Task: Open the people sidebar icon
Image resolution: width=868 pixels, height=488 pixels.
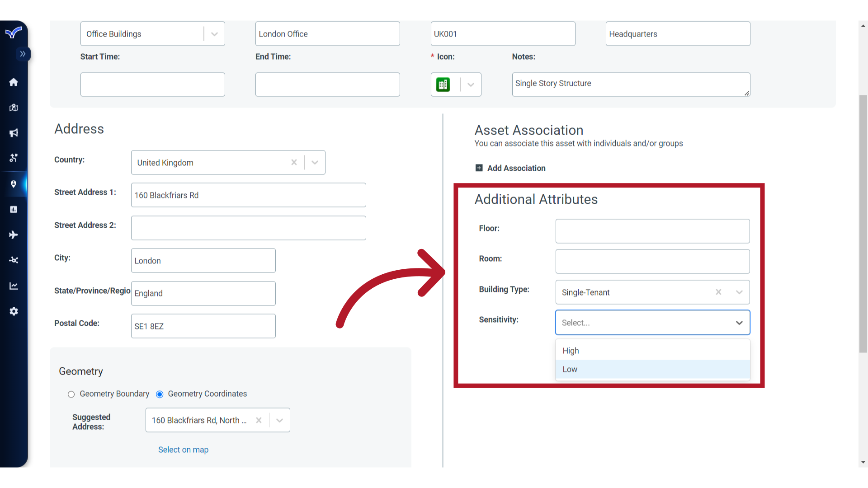Action: pos(14,158)
